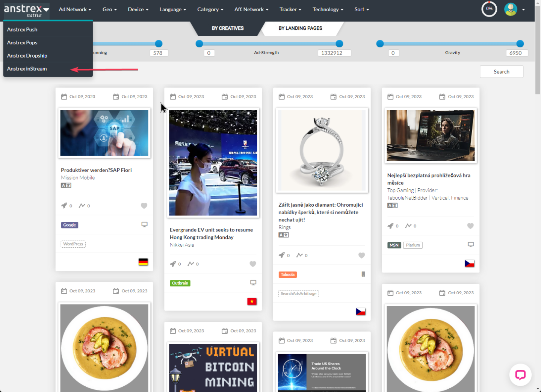
Task: Click the 0% progress circle indicator
Action: 489,9
